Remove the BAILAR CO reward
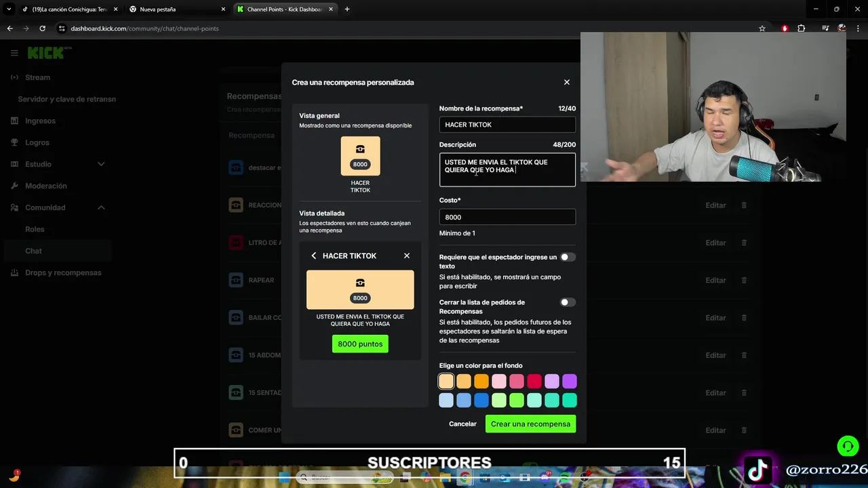Screen dimensions: 868x488 pos(744,318)
